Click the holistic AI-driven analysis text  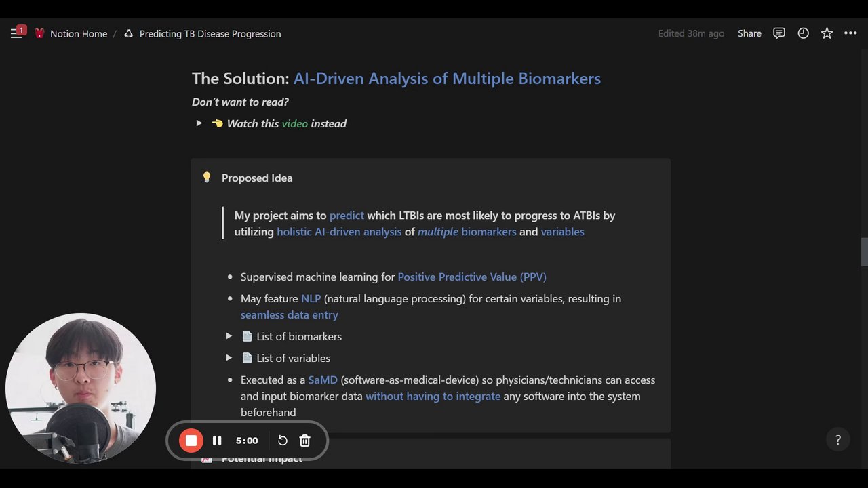click(x=339, y=231)
